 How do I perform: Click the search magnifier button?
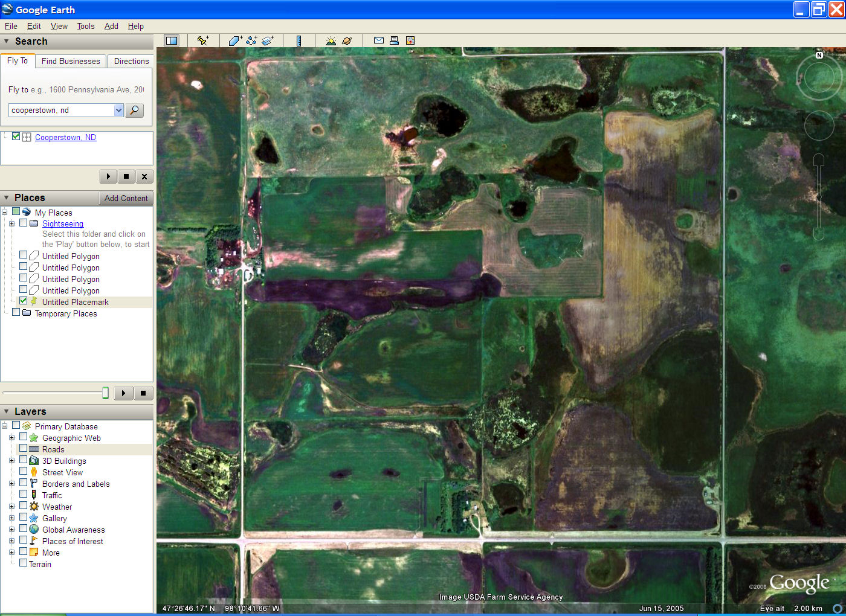(134, 110)
